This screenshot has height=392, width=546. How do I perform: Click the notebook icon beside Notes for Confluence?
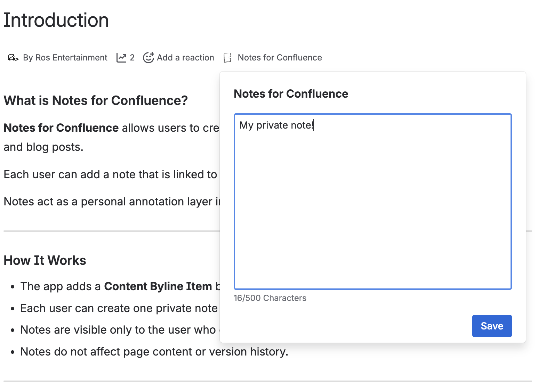(227, 58)
